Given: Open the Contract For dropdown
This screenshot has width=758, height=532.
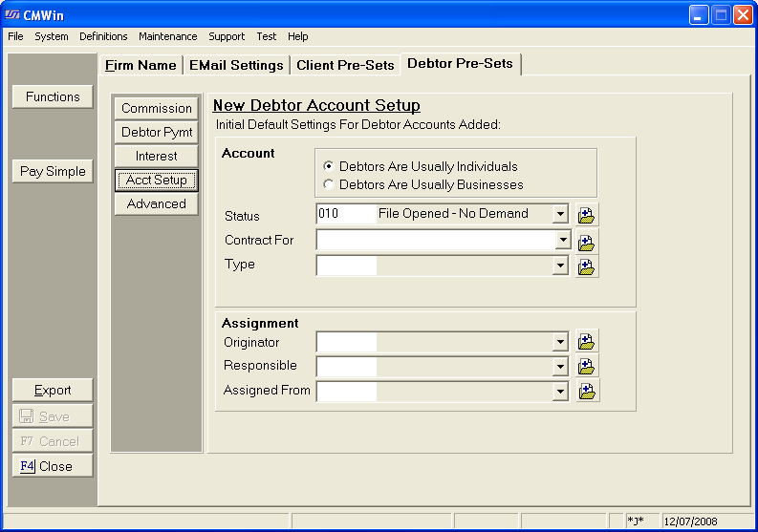Looking at the screenshot, I should 563,241.
